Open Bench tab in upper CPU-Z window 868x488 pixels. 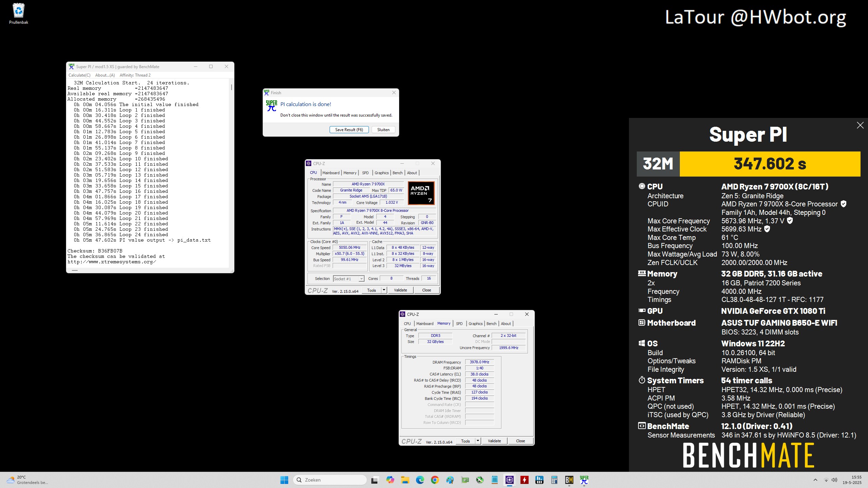(397, 173)
